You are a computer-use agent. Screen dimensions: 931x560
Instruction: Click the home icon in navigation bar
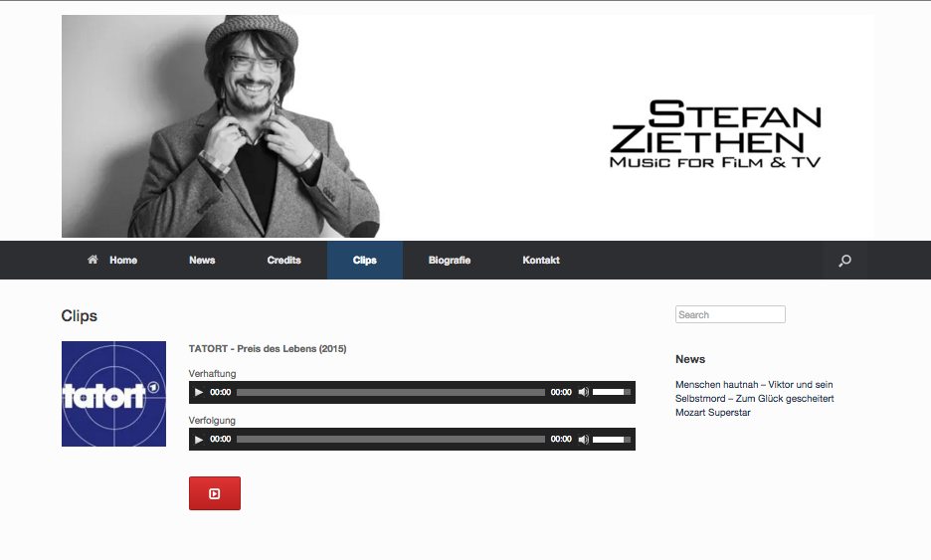tap(93, 260)
